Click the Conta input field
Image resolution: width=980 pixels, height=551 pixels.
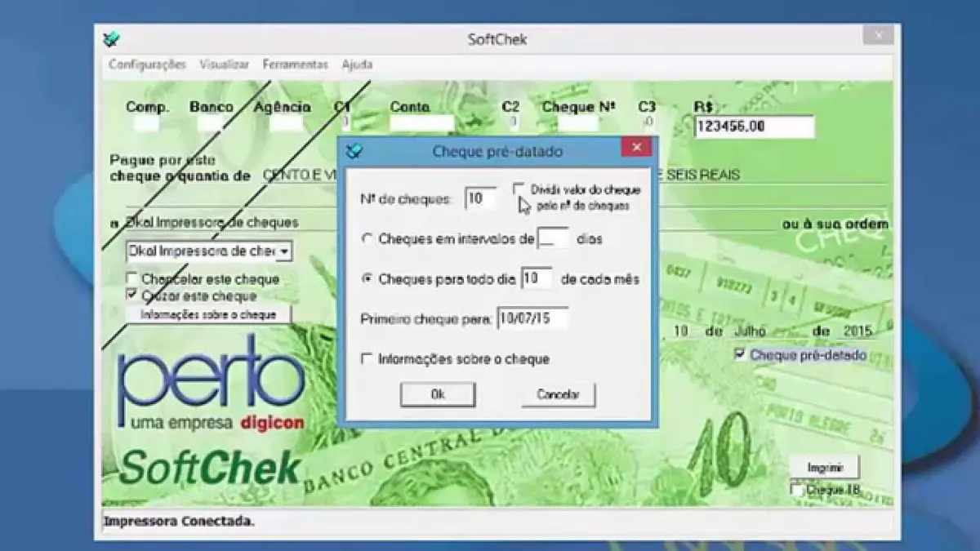(x=421, y=123)
